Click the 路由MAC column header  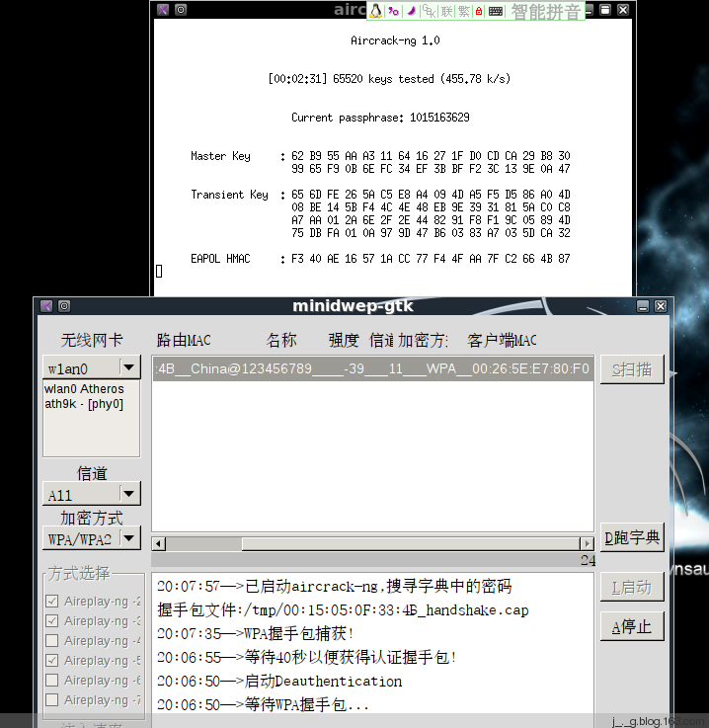coord(184,341)
